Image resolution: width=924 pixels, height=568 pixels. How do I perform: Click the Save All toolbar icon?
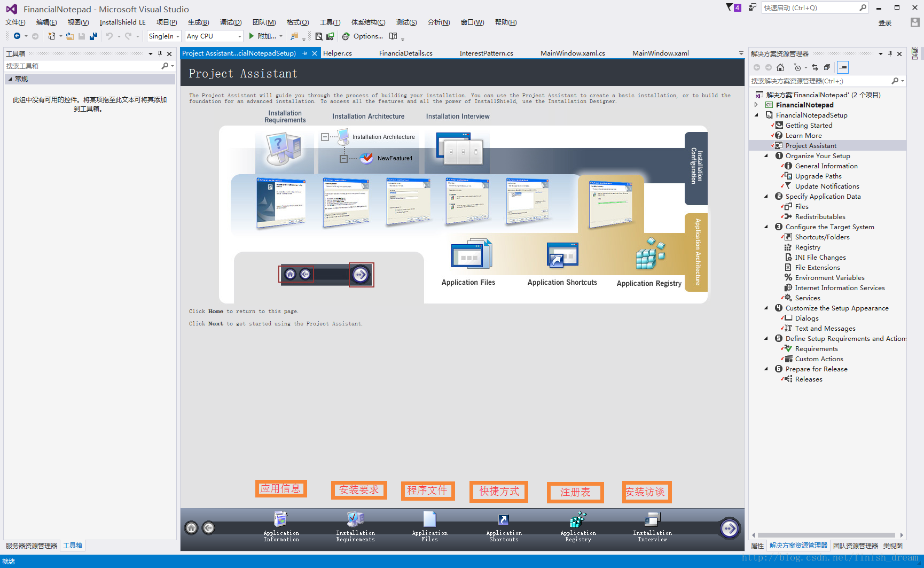(93, 36)
